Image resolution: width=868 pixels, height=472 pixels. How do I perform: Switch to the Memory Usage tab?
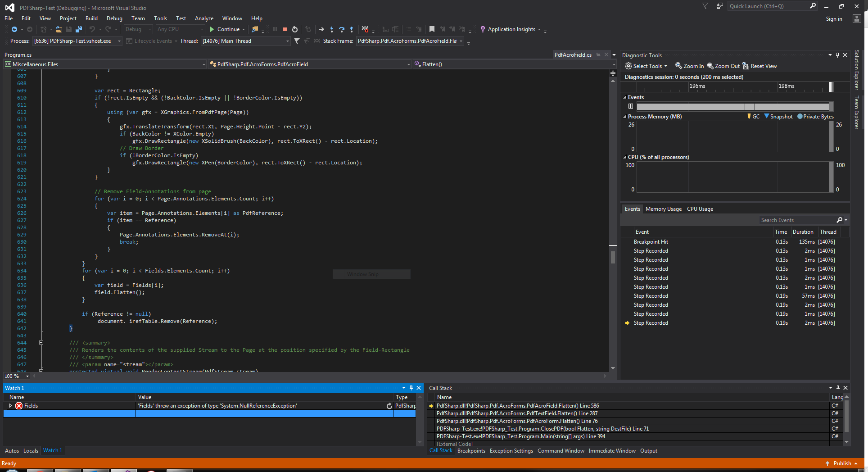pos(663,209)
